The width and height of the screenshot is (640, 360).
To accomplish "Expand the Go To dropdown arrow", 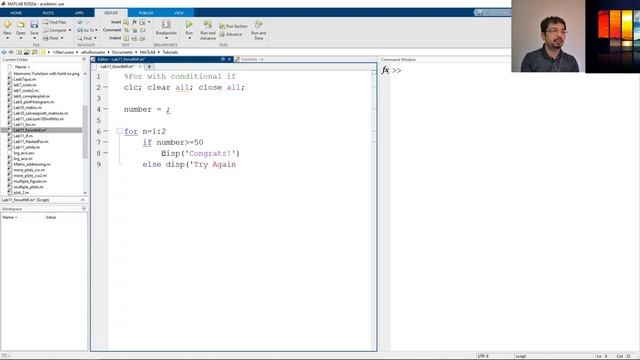I will 96,30.
